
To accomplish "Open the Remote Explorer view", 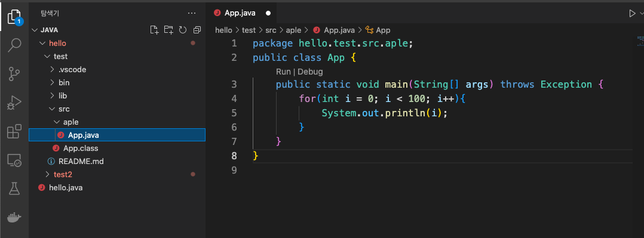I will click(14, 160).
